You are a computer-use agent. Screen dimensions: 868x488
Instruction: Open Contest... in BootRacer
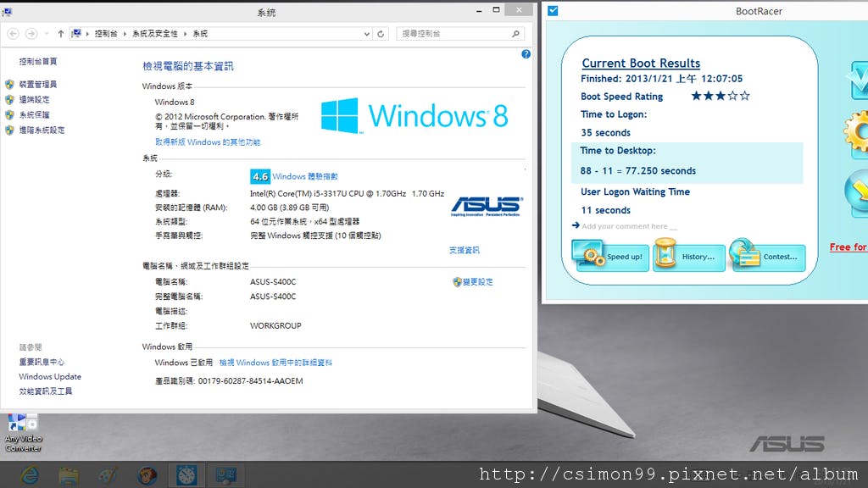click(x=768, y=257)
